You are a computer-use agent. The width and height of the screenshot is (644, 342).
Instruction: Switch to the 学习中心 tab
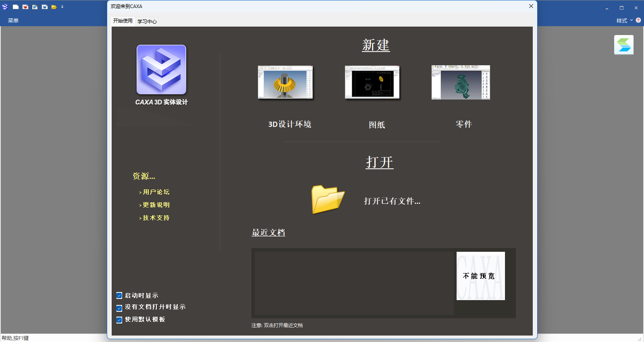pos(147,21)
